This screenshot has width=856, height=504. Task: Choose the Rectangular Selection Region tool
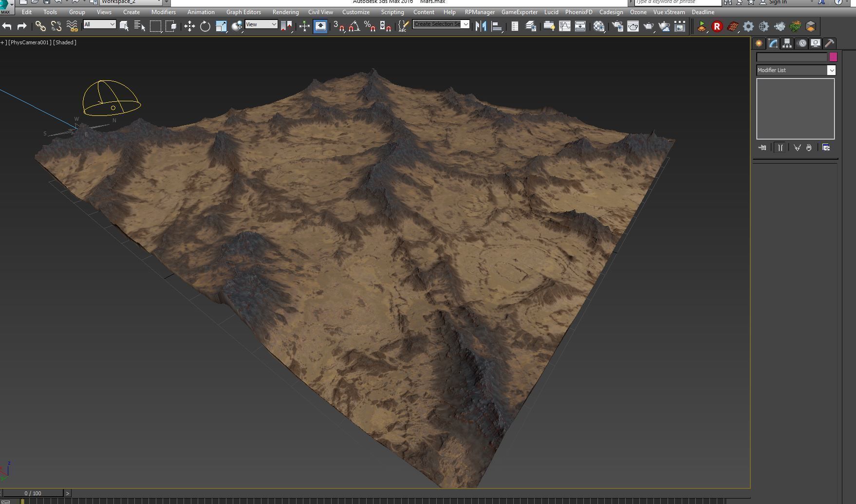coord(155,26)
